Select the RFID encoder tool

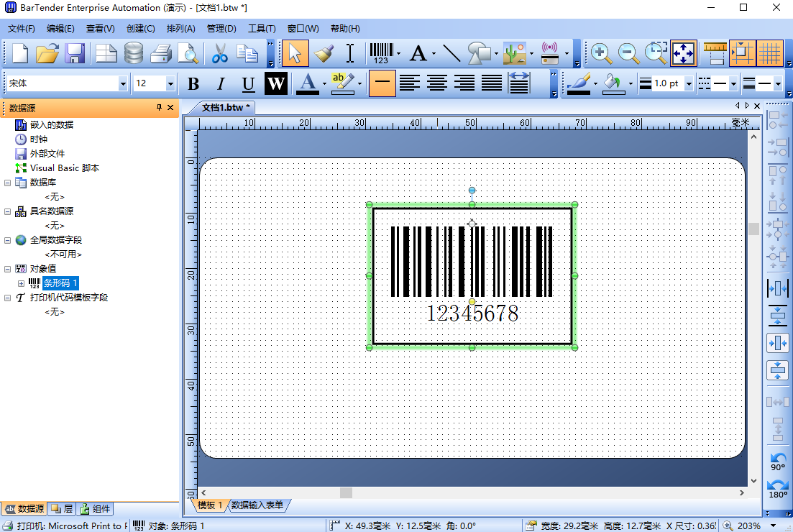click(x=550, y=53)
